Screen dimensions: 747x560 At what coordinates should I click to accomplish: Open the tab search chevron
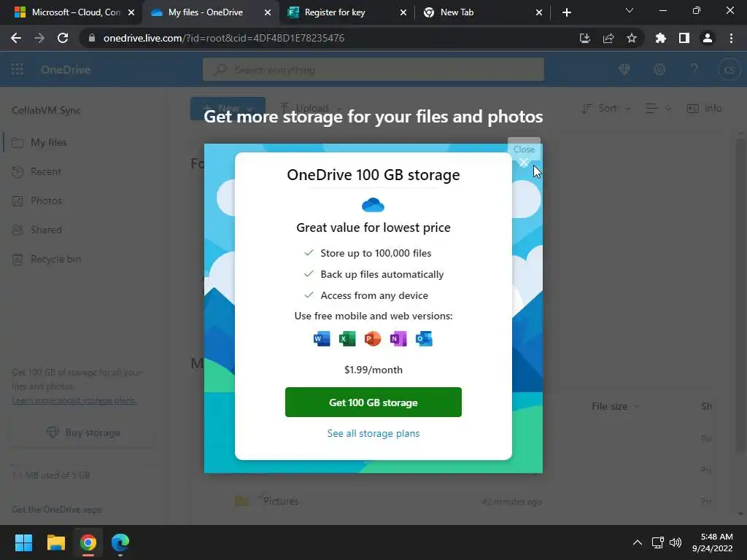[x=630, y=10]
